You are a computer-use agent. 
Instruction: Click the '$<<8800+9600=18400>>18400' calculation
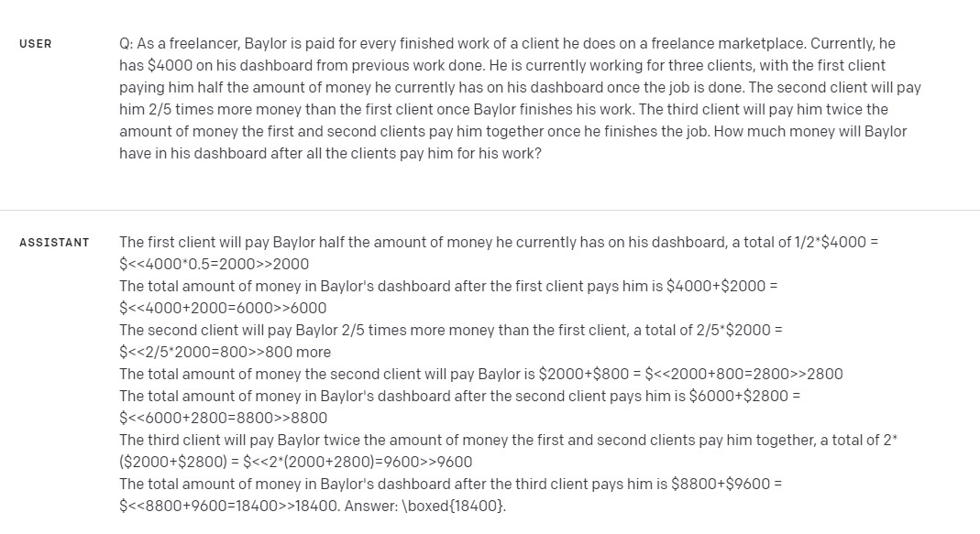tap(229, 506)
